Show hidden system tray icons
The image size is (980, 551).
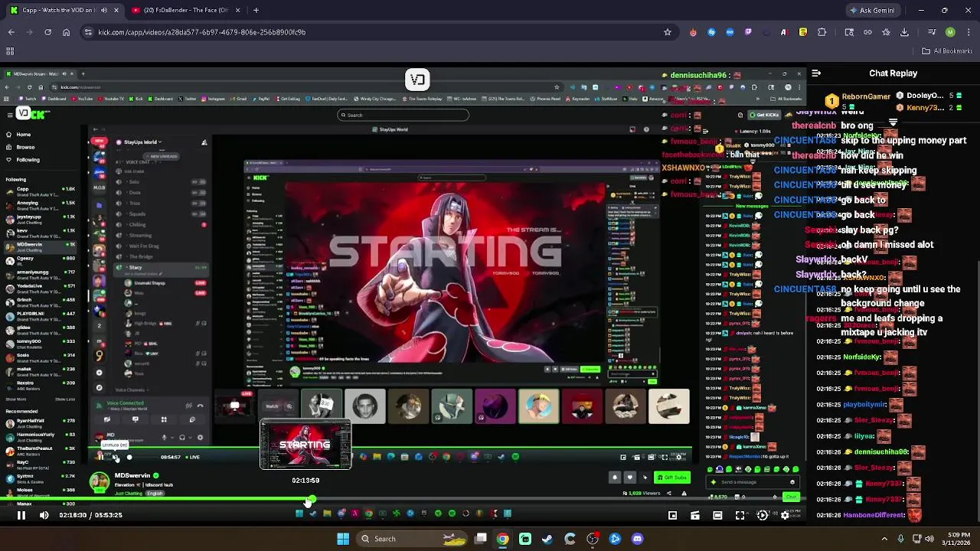(884, 539)
